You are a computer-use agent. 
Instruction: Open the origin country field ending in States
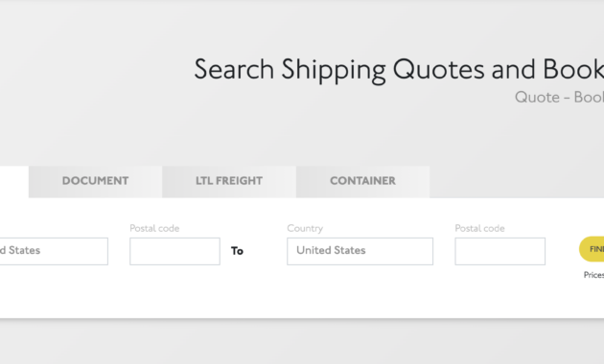coord(54,251)
